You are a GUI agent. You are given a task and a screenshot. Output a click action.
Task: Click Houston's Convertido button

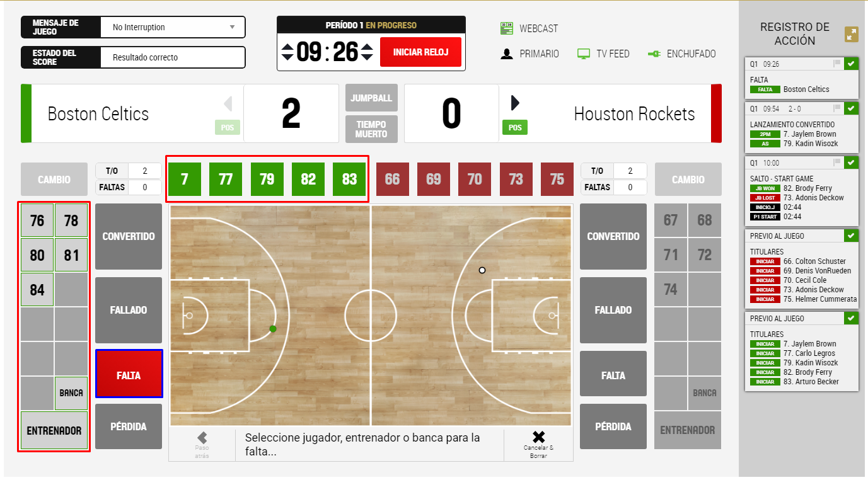613,236
